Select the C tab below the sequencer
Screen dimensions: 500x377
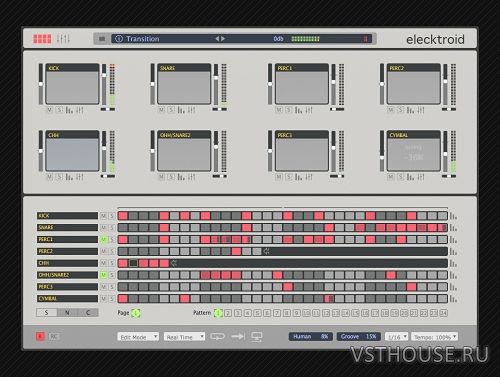(x=88, y=313)
